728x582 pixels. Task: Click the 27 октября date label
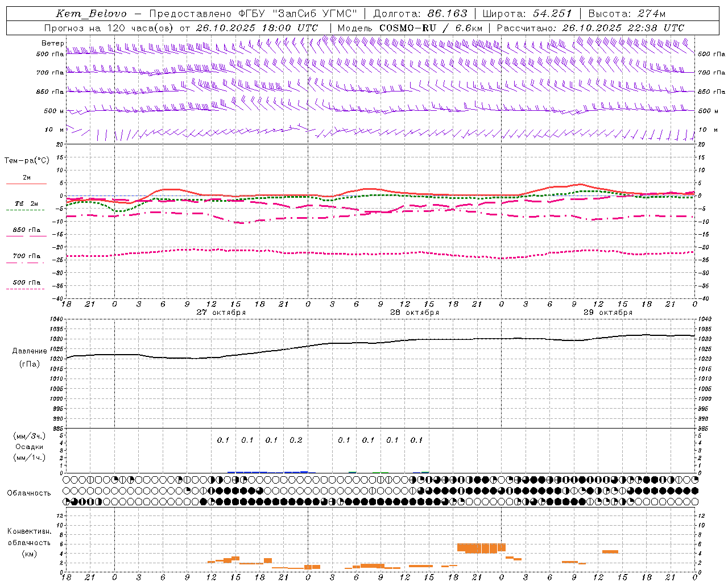(x=221, y=313)
